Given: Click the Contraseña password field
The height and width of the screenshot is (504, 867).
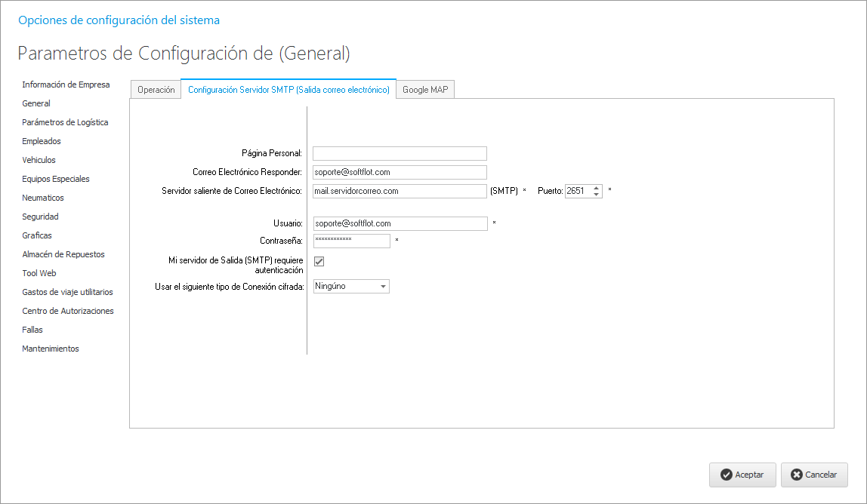Looking at the screenshot, I should pyautogui.click(x=351, y=241).
